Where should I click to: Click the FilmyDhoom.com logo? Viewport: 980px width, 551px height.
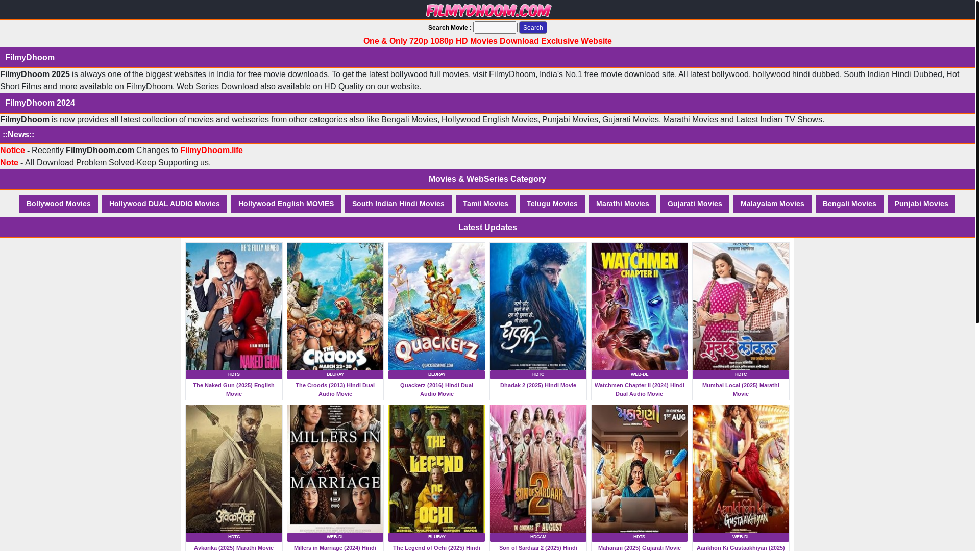tap(487, 10)
